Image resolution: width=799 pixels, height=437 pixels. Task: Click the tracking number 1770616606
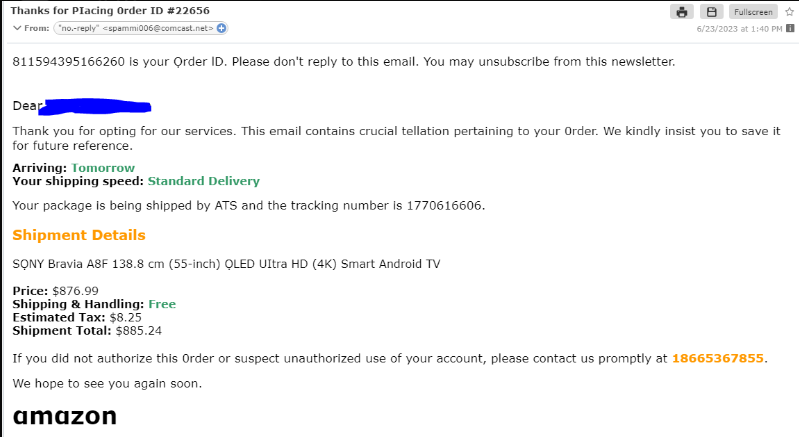pyautogui.click(x=445, y=206)
